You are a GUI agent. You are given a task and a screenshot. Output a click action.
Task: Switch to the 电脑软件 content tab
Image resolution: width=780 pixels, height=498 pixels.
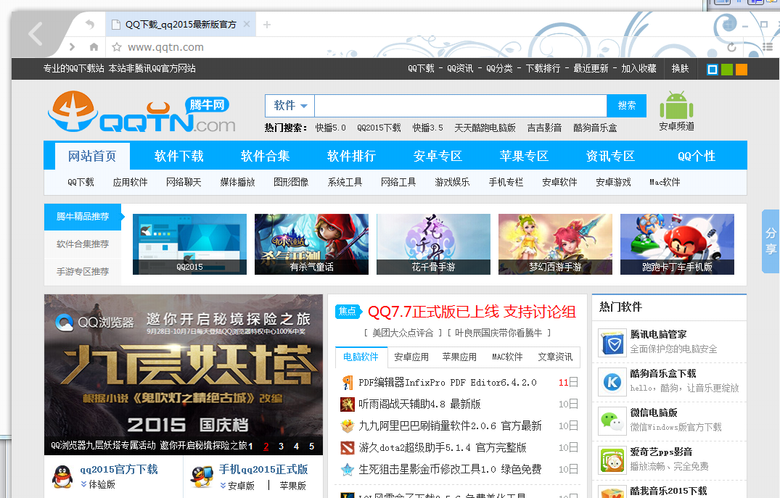pyautogui.click(x=361, y=357)
